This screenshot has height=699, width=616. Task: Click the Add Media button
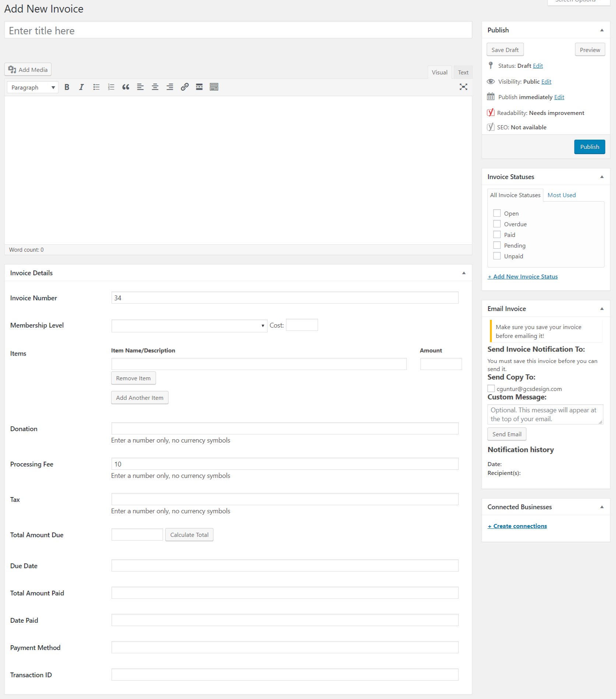(28, 70)
